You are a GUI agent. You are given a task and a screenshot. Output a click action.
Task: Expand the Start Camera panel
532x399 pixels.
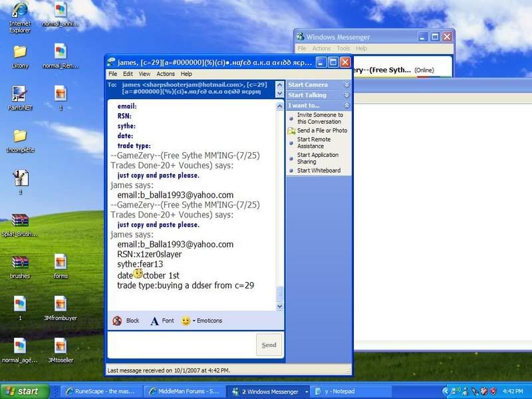[346, 85]
